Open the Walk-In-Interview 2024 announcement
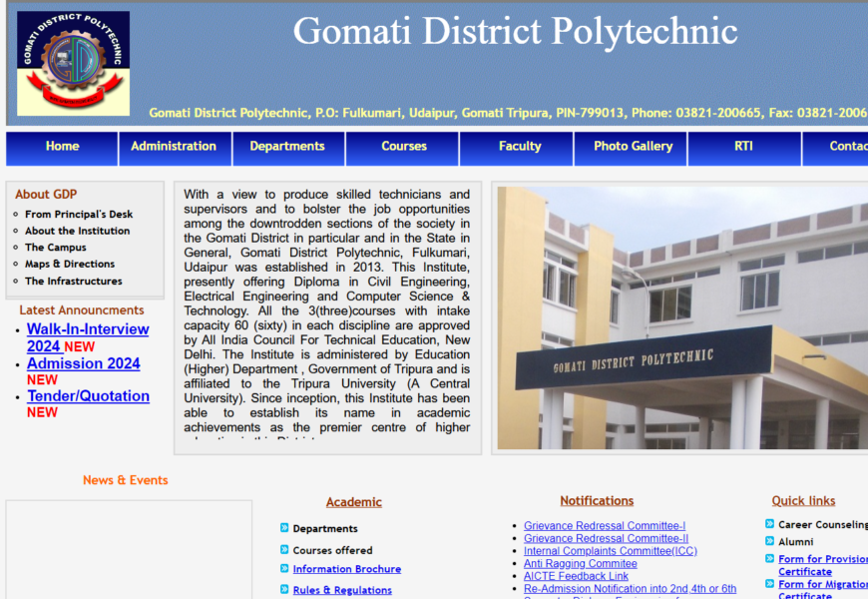The height and width of the screenshot is (599, 868). coord(87,337)
